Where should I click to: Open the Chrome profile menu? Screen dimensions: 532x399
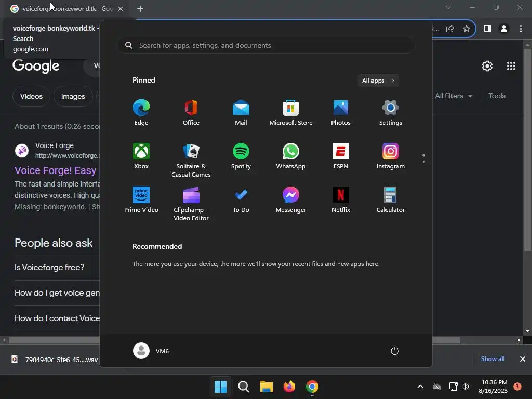tap(504, 29)
